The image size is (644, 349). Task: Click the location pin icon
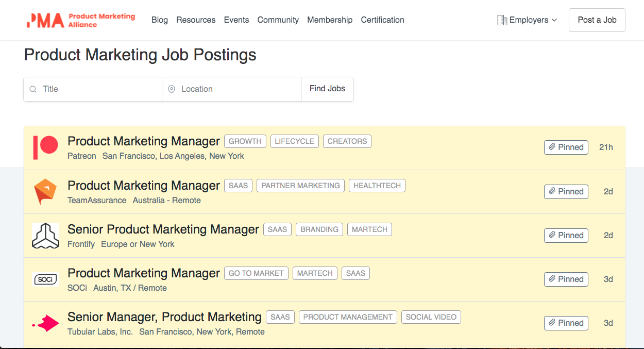pyautogui.click(x=172, y=89)
